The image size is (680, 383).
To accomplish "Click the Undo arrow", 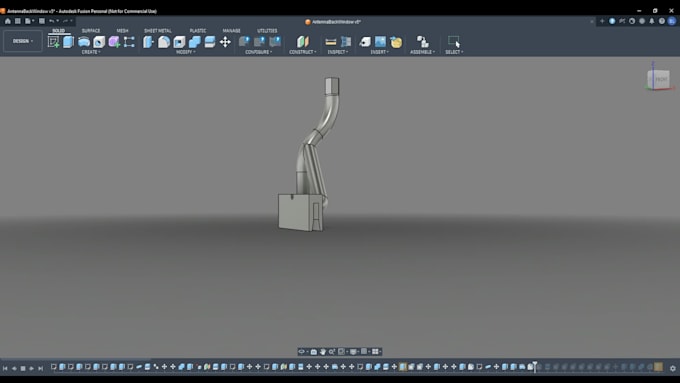I will [52, 21].
